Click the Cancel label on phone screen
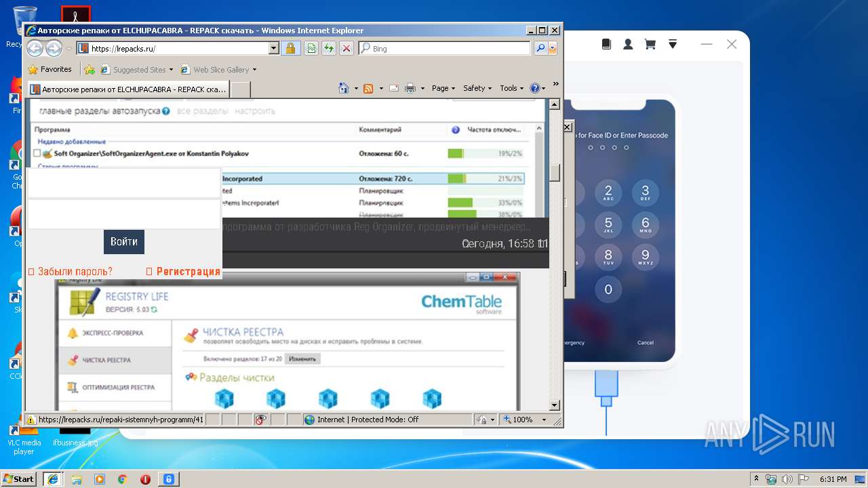 646,342
